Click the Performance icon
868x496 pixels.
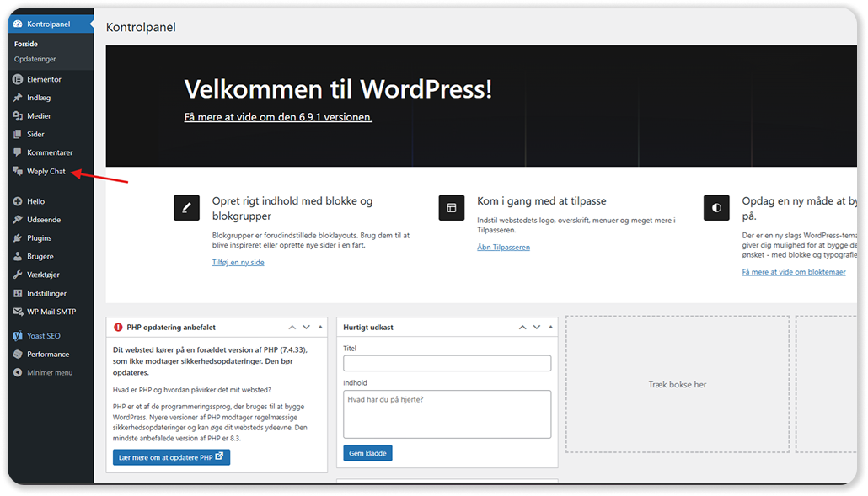[x=18, y=354]
